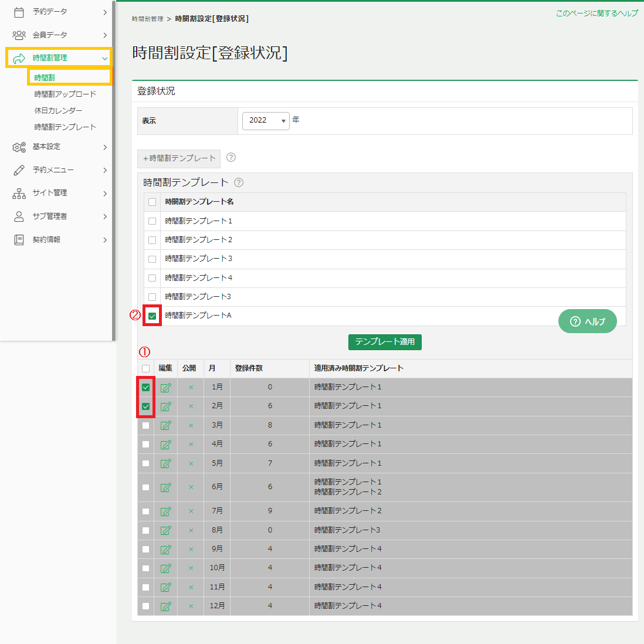Open edit icon for 9月
Screen dimensions: 644x644
point(165,550)
